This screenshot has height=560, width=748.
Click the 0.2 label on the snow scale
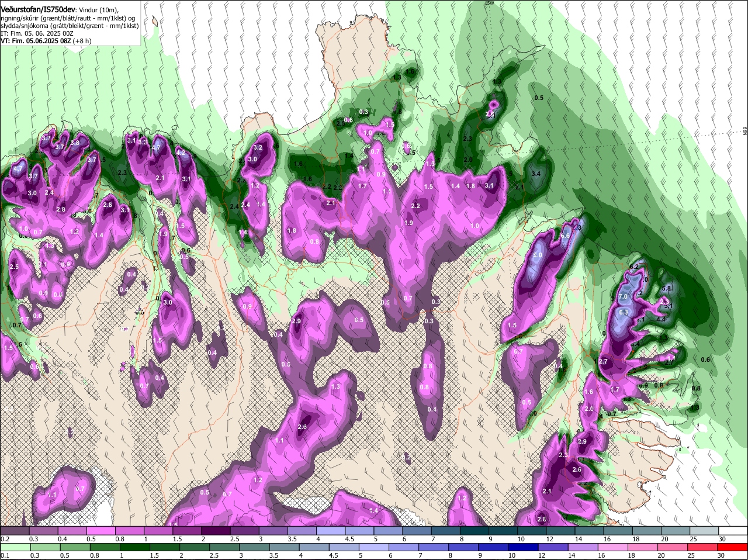[5, 538]
